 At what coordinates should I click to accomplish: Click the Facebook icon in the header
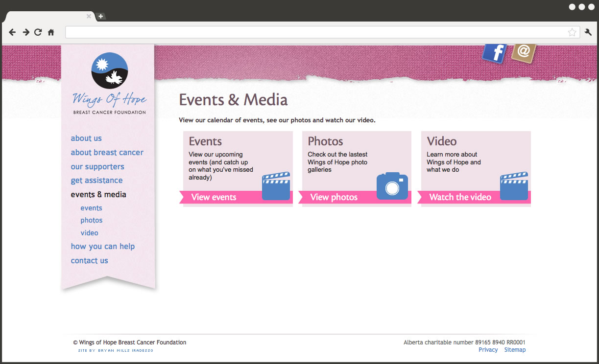tap(495, 53)
